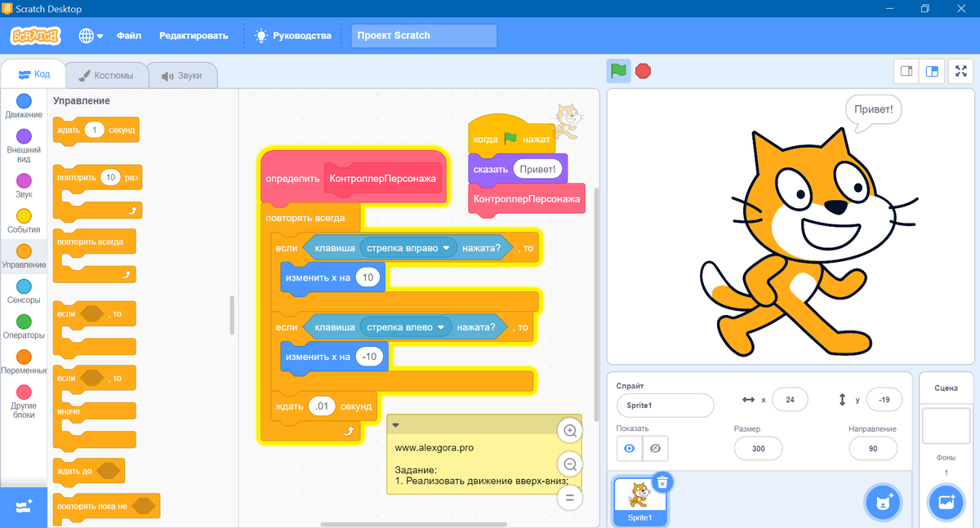Enter full screen stage mode
Image resolution: width=980 pixels, height=528 pixels.
tap(961, 71)
